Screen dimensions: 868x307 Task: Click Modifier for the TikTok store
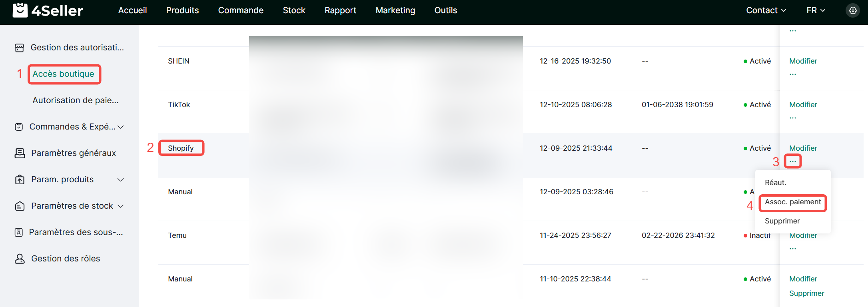(803, 105)
